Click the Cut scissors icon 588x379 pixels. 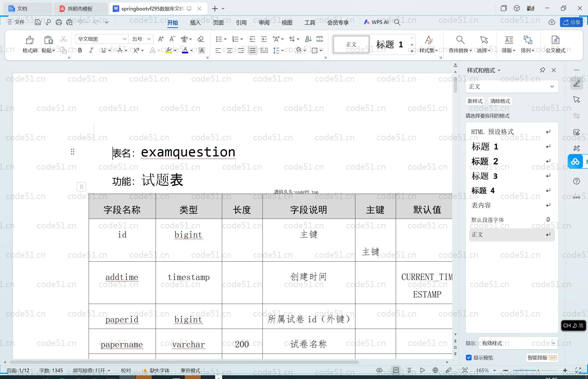[x=63, y=39]
